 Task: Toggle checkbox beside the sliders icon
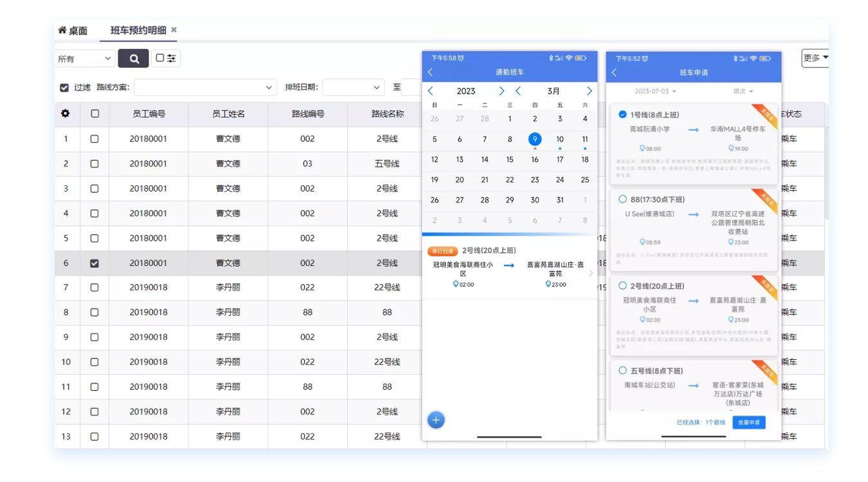click(x=160, y=58)
